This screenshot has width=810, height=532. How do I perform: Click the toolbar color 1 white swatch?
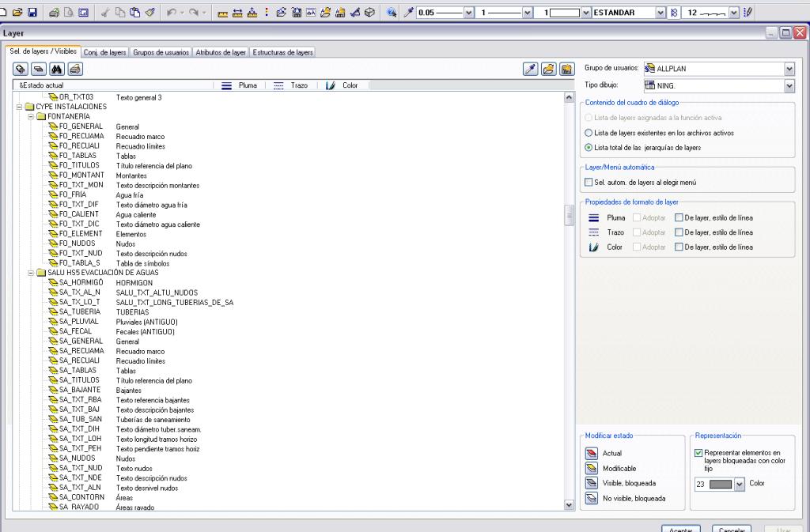click(565, 13)
